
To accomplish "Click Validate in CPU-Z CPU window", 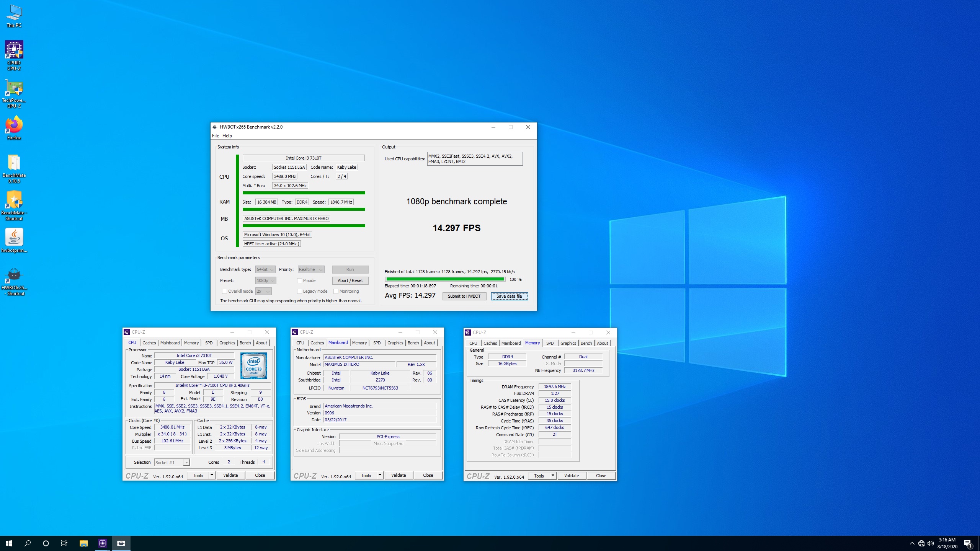I will point(230,475).
